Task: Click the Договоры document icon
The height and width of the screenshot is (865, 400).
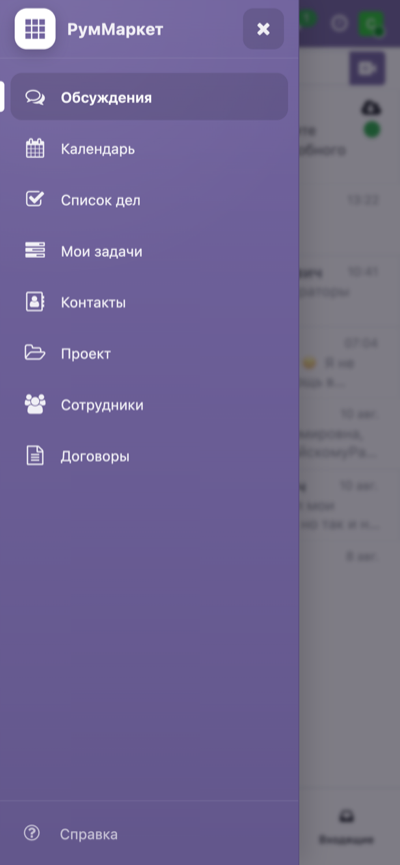Action: pos(35,456)
